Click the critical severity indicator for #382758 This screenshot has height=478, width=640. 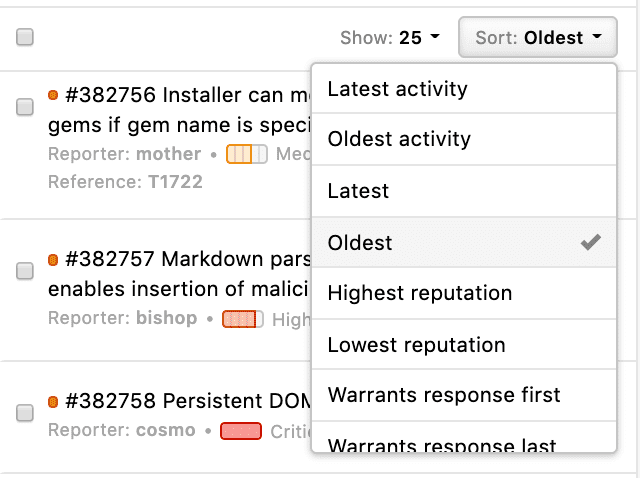coord(240,431)
